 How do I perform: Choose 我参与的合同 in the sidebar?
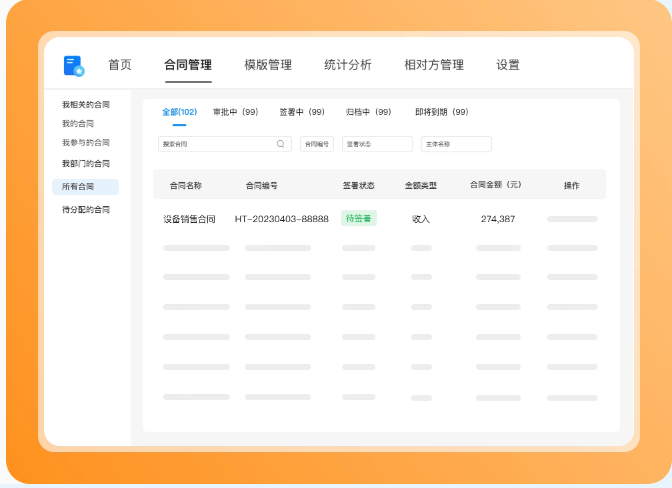click(x=86, y=142)
